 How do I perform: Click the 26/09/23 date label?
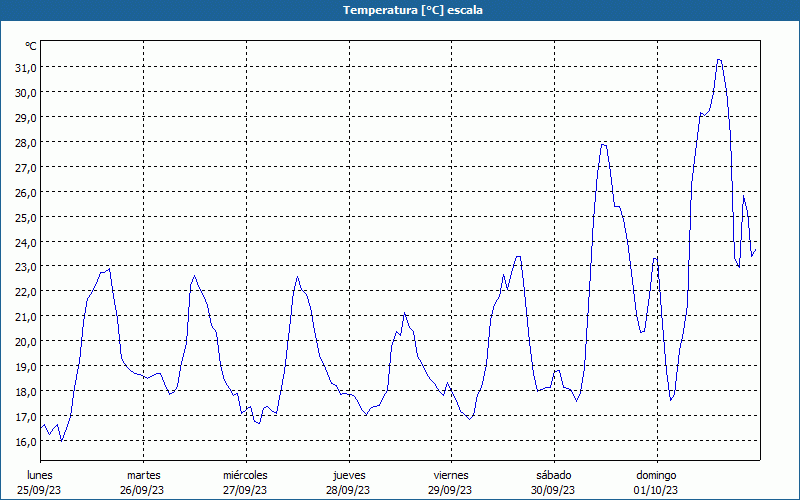(x=142, y=490)
